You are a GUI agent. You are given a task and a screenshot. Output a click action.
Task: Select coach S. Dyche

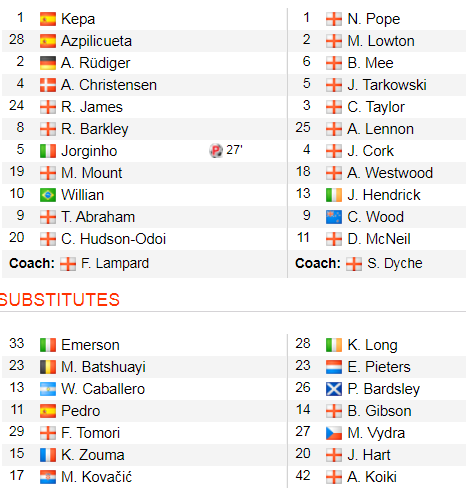(395, 263)
